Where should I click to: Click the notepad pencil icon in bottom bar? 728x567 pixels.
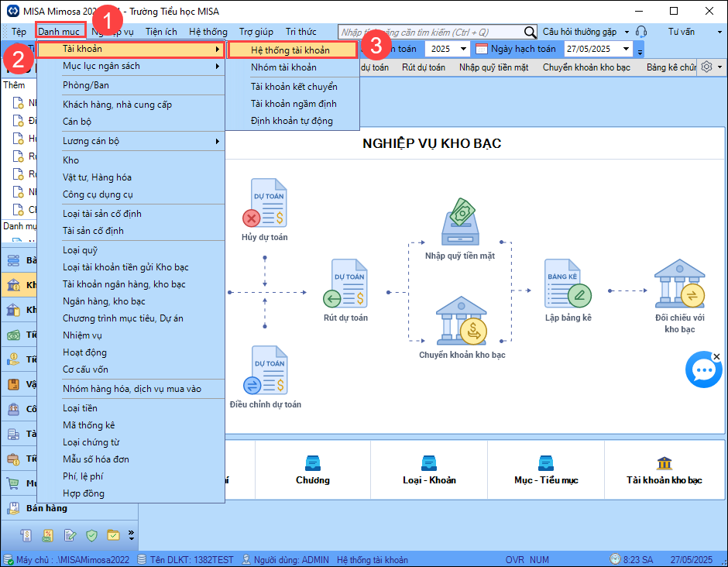coord(70,535)
